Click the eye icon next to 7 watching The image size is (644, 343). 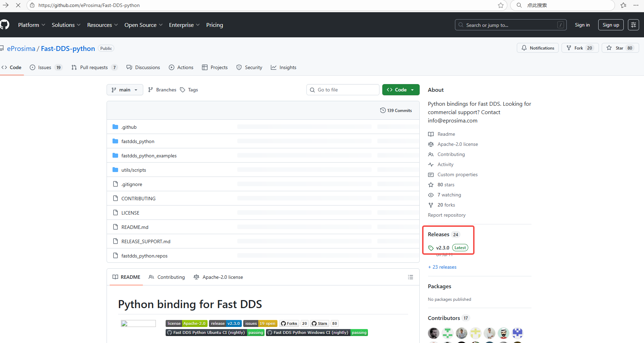click(431, 195)
